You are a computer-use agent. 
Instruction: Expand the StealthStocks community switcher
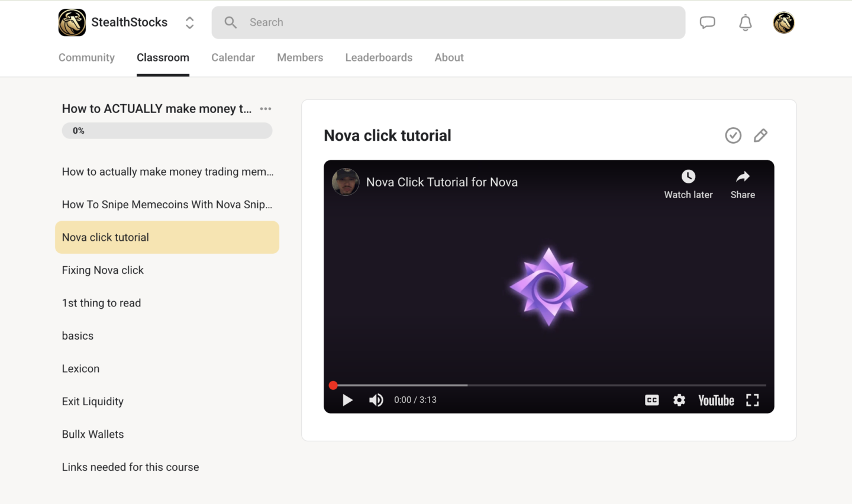189,22
